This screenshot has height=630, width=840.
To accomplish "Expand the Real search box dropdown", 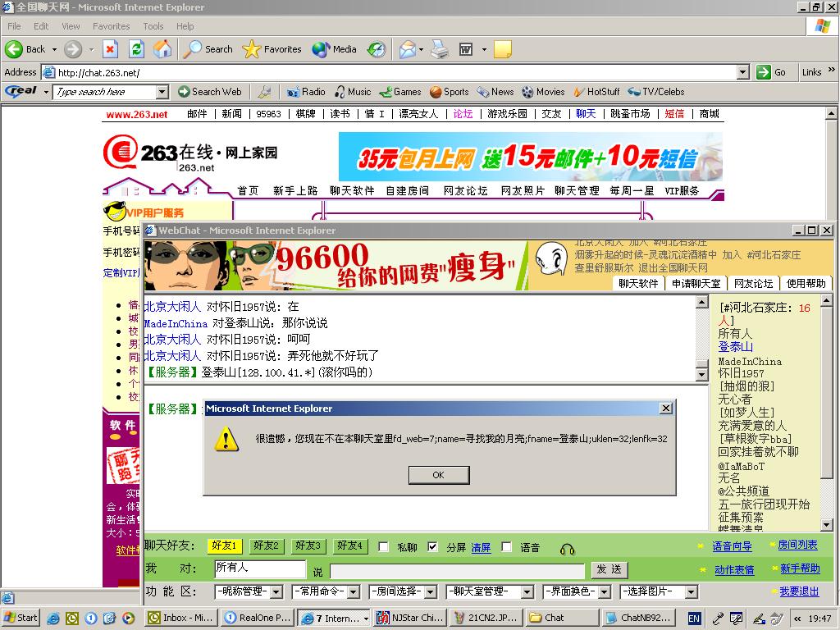I will [162, 92].
